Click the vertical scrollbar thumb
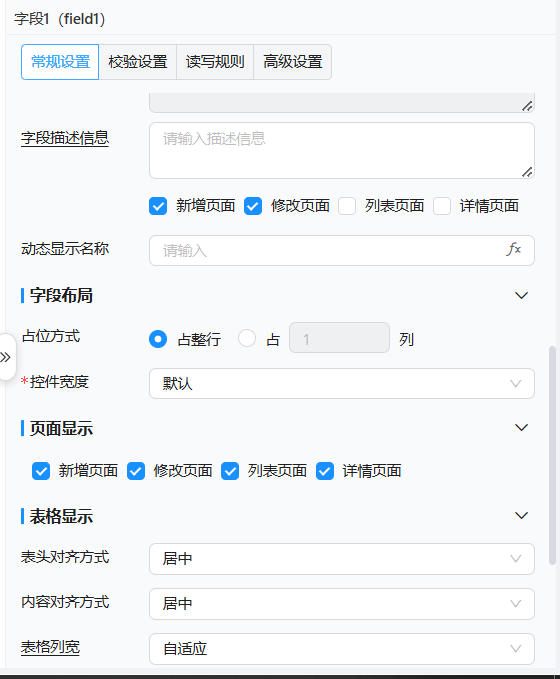The height and width of the screenshot is (679, 560). click(552, 455)
